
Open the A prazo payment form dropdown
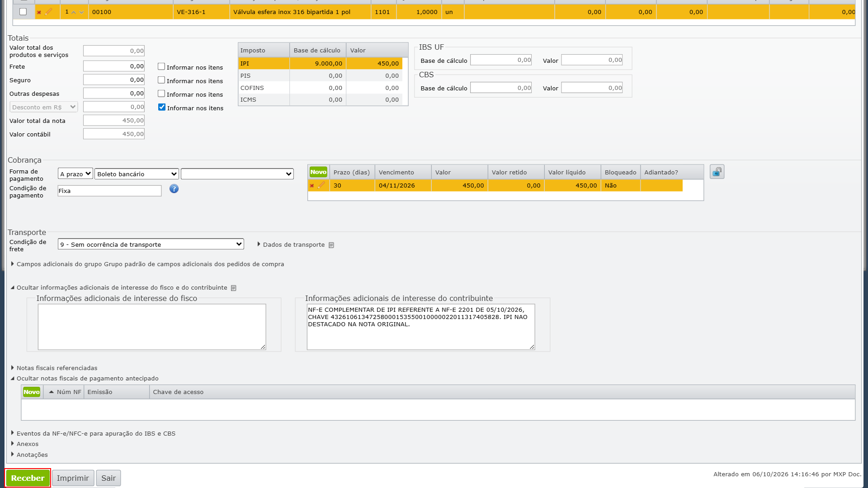pyautogui.click(x=75, y=174)
